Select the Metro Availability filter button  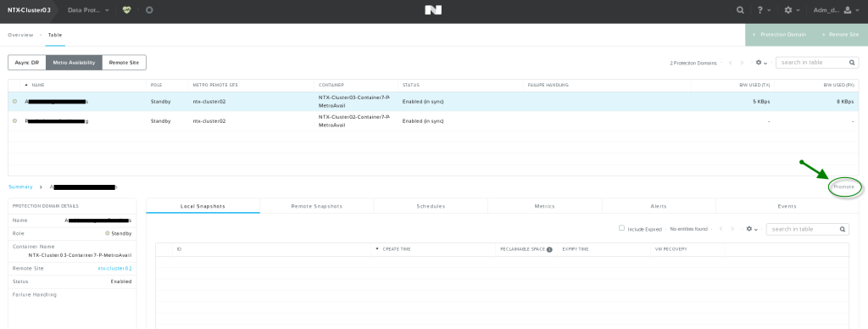75,63
